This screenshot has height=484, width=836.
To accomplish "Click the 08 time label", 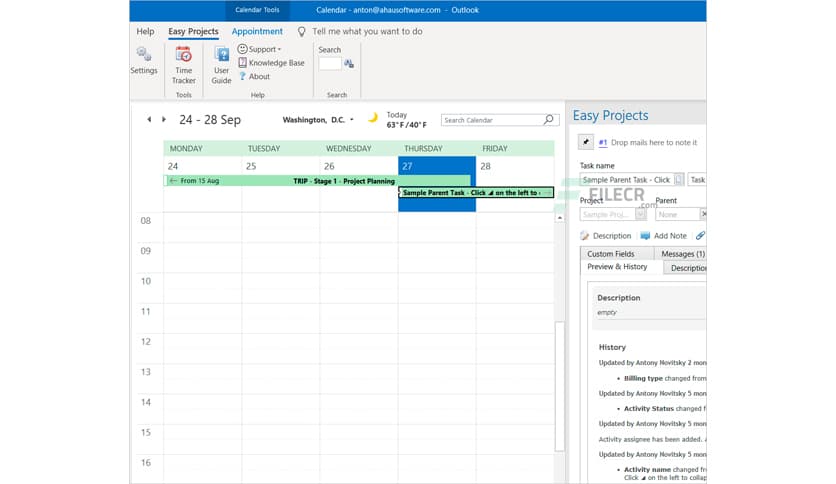I will [x=146, y=221].
